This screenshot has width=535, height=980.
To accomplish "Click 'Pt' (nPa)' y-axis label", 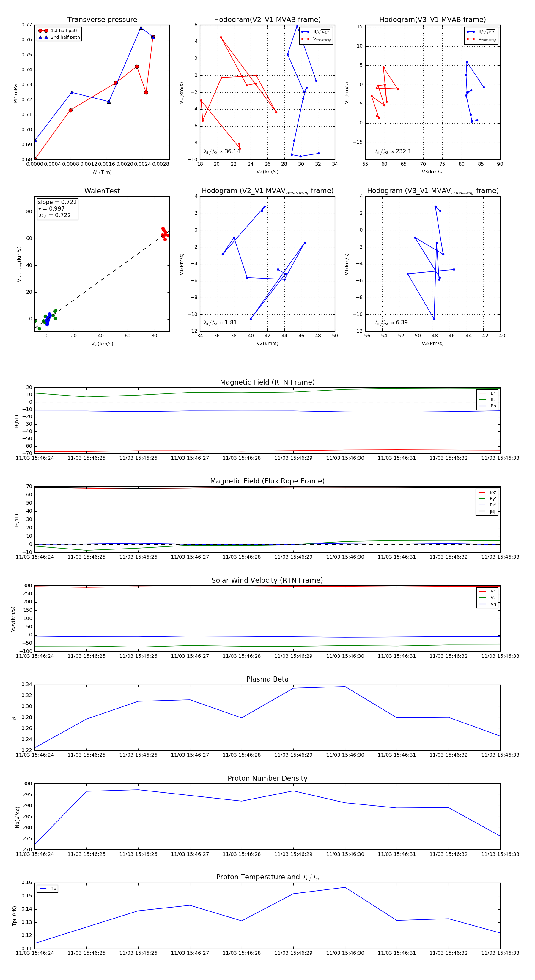I will coord(16,92).
